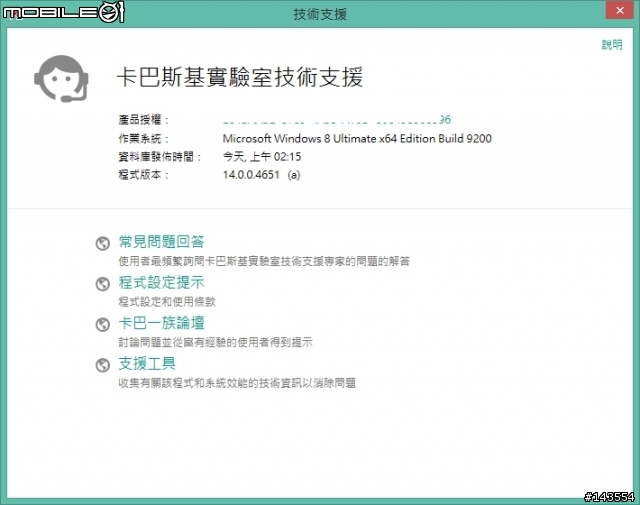This screenshot has height=505, width=640.
Task: Select the 作業系統 label
Action: (144, 138)
